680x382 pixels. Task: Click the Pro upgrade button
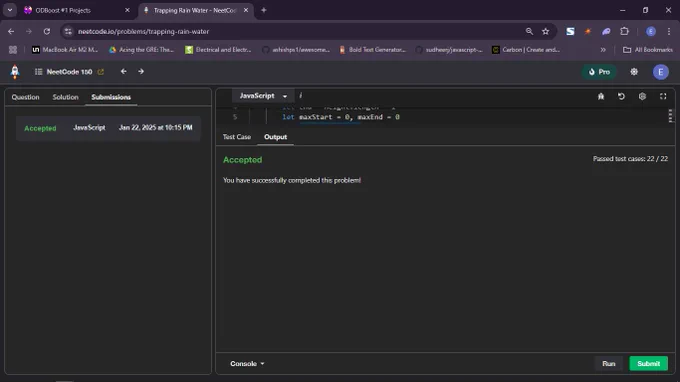coord(599,72)
